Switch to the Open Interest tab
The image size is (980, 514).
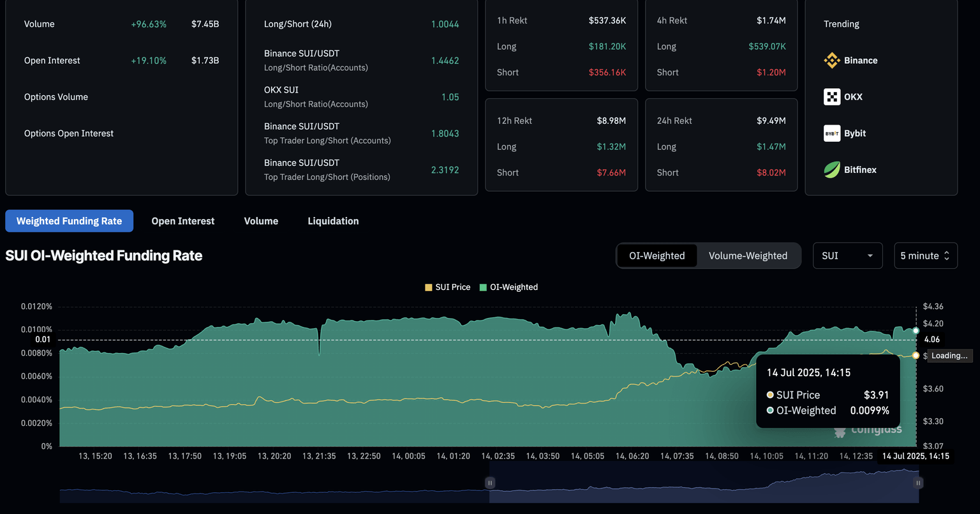coord(182,221)
